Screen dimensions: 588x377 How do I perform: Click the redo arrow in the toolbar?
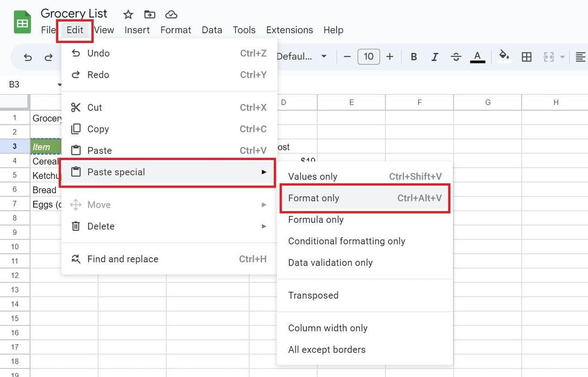click(x=48, y=57)
